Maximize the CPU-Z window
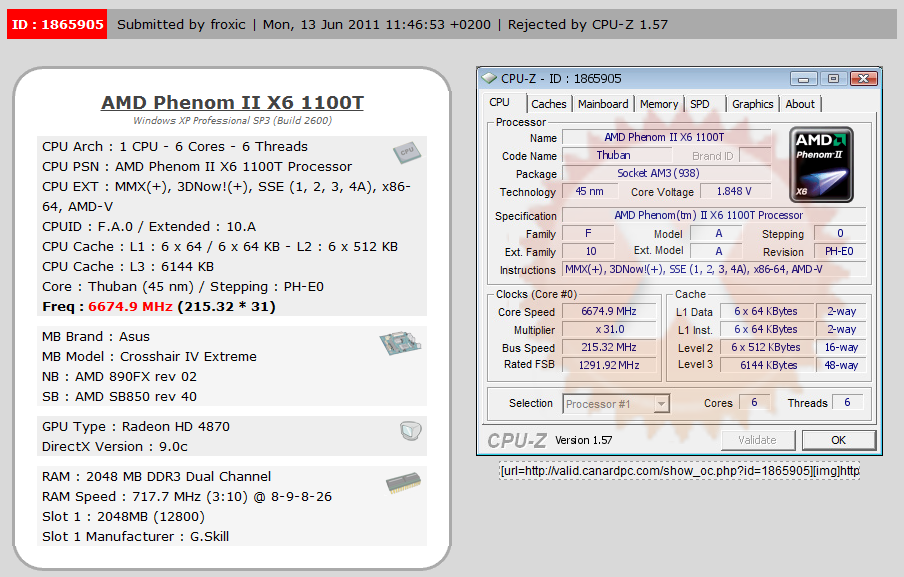904x577 pixels. coord(833,78)
